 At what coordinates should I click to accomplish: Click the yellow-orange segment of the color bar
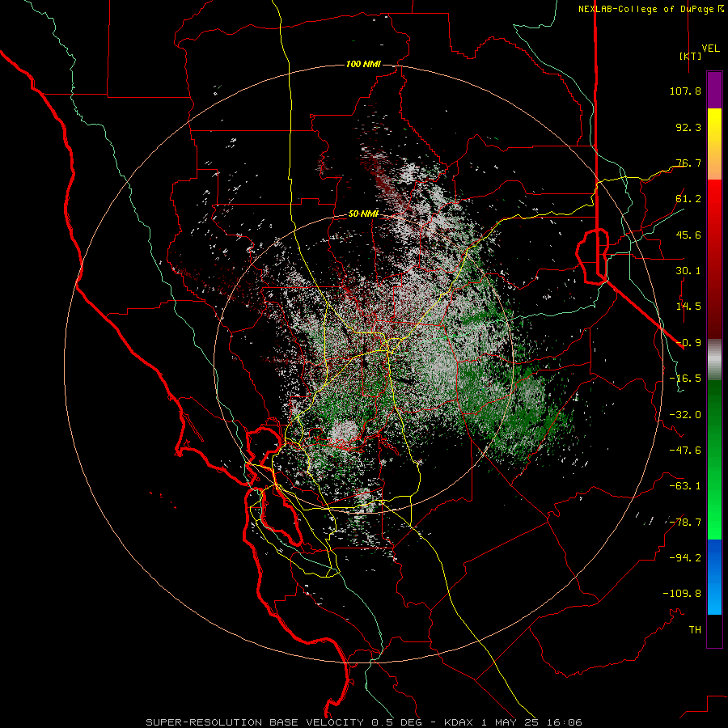pos(714,144)
